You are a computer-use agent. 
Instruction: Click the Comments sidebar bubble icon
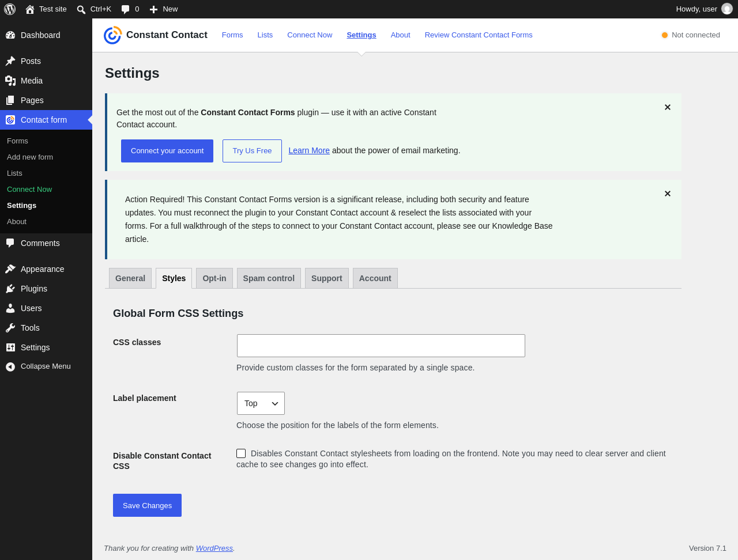pyautogui.click(x=10, y=243)
